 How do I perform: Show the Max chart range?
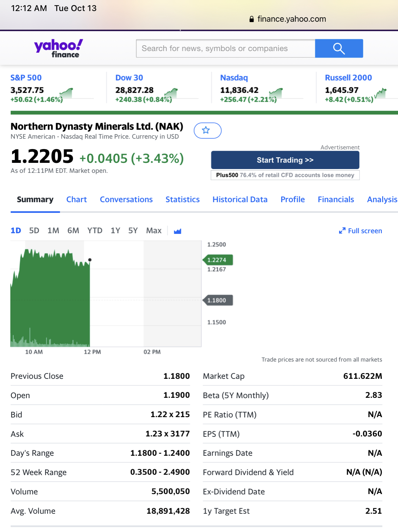[154, 230]
